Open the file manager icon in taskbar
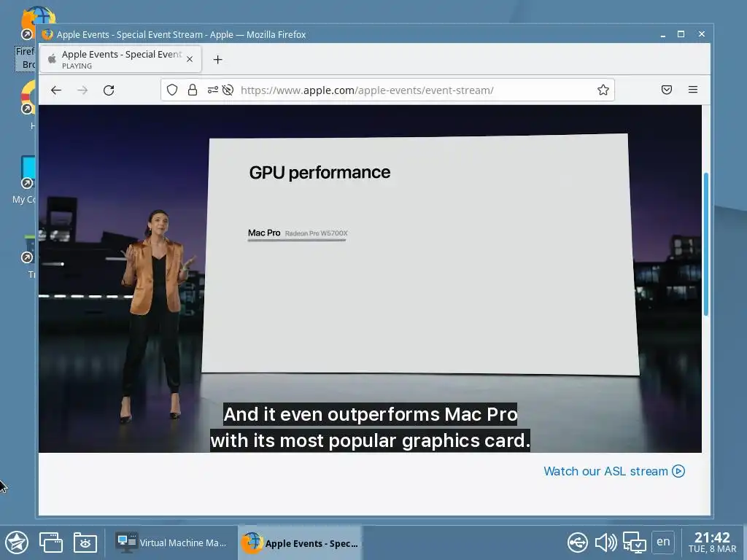 click(85, 542)
